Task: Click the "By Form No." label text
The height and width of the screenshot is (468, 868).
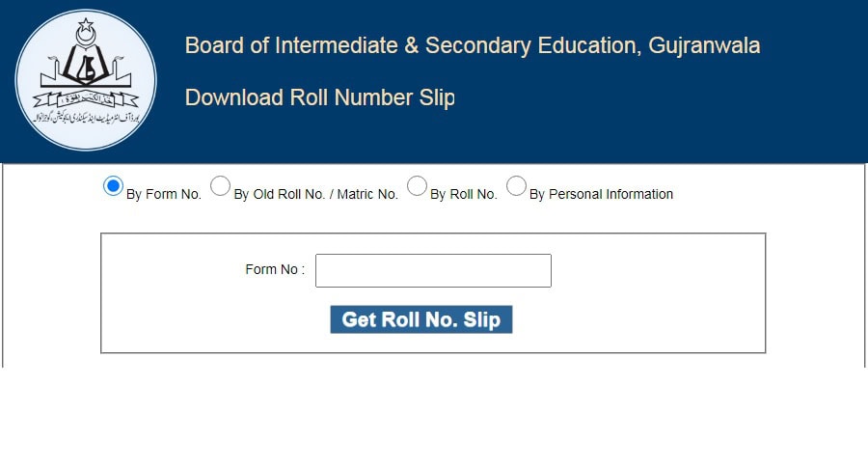Action: tap(164, 194)
